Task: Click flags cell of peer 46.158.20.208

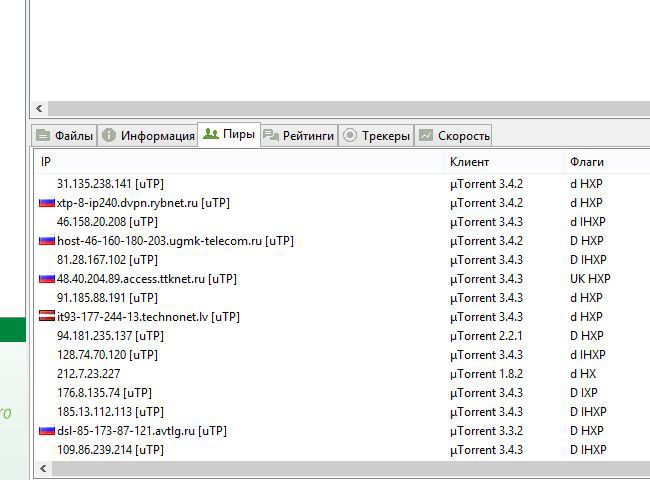Action: 587,222
